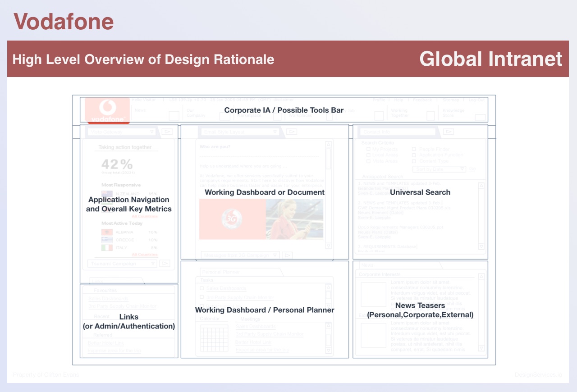577x392 pixels.
Task: Click the Vodafone logo in the header
Action: pos(107,110)
